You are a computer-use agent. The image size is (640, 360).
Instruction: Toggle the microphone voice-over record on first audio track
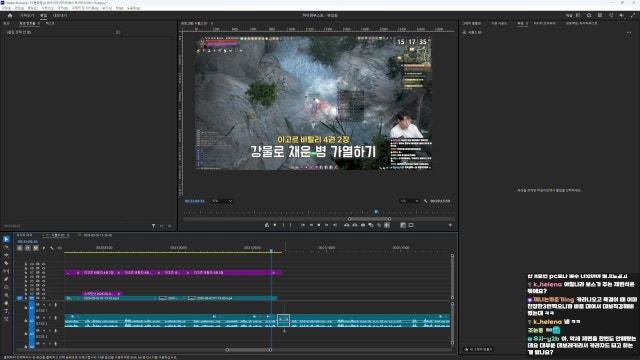tap(56, 304)
